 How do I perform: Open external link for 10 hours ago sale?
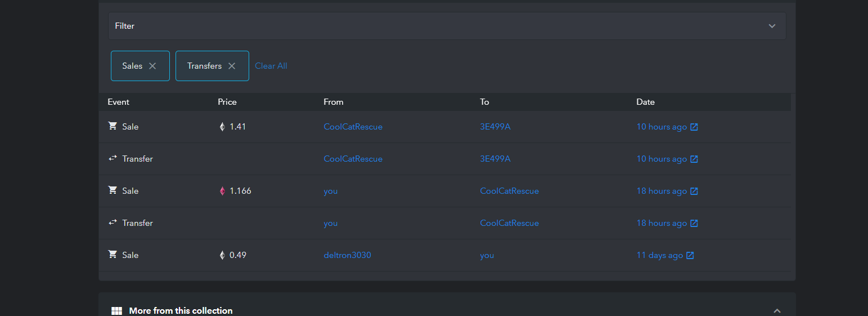coord(694,127)
